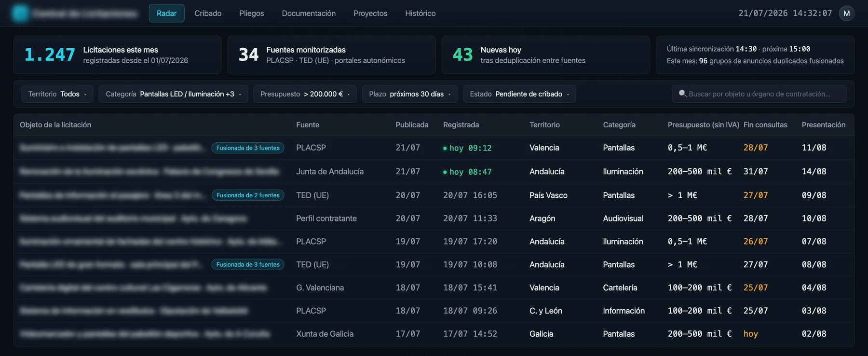Sort by the Fin consultas column header
The width and height of the screenshot is (868, 356).
[765, 125]
